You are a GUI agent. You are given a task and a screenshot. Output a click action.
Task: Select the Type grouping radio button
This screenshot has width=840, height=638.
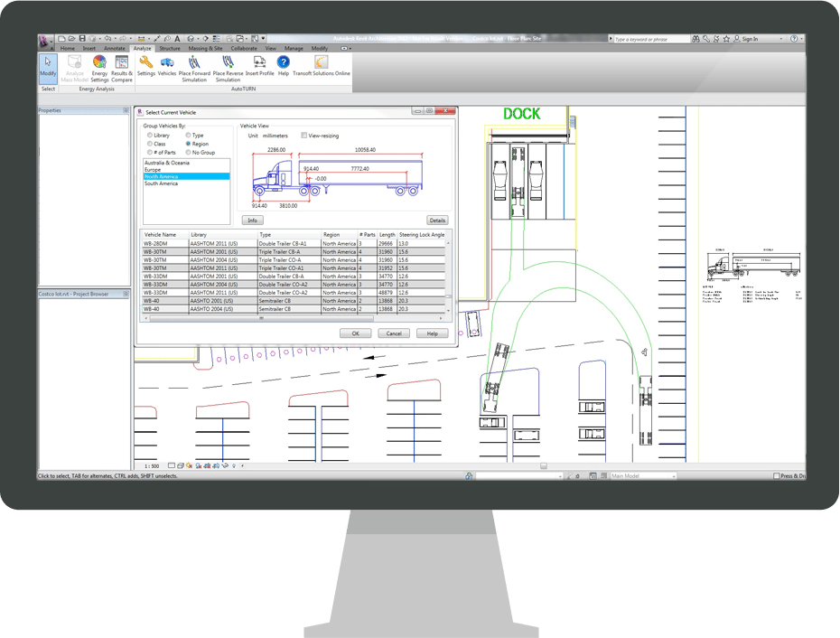(188, 136)
